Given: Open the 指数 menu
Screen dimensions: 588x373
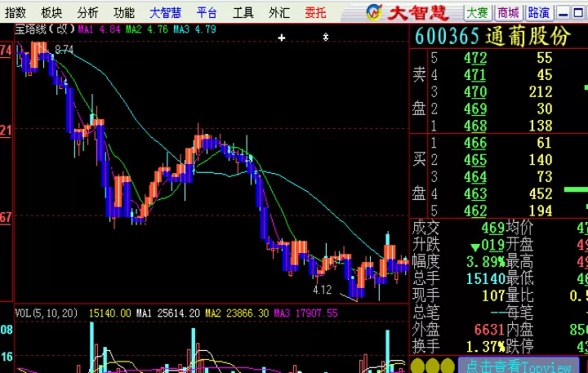Looking at the screenshot, I should point(16,13).
